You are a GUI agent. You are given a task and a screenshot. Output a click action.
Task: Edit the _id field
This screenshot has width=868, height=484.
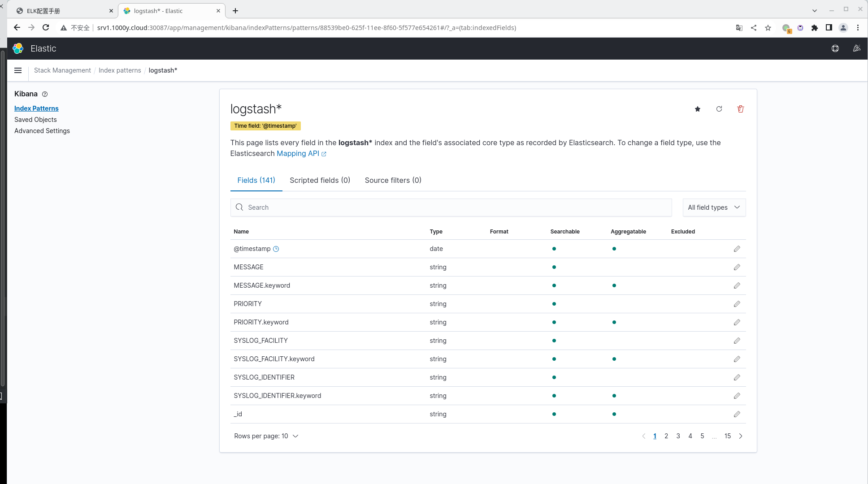737,414
